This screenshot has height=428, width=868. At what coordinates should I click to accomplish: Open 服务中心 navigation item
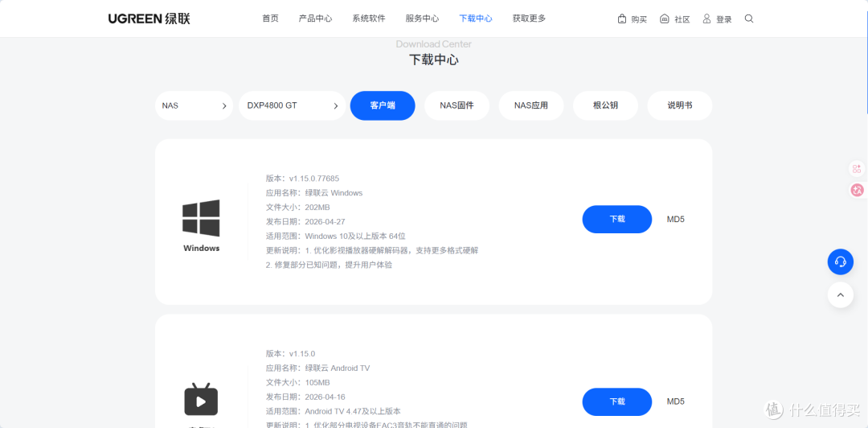(422, 19)
